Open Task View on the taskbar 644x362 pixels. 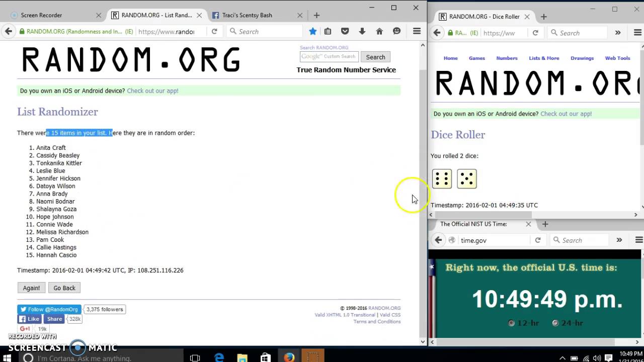coord(195,357)
